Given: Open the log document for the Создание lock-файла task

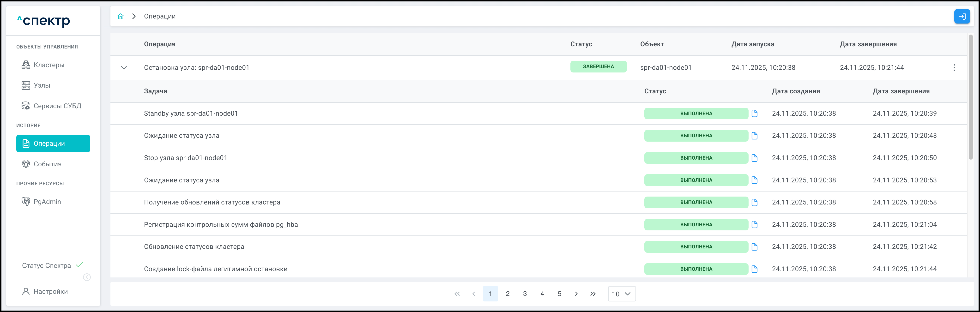Looking at the screenshot, I should coord(754,269).
